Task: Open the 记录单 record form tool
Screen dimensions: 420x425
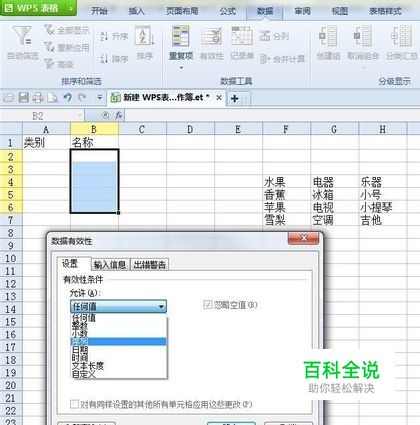Action: coord(242,43)
